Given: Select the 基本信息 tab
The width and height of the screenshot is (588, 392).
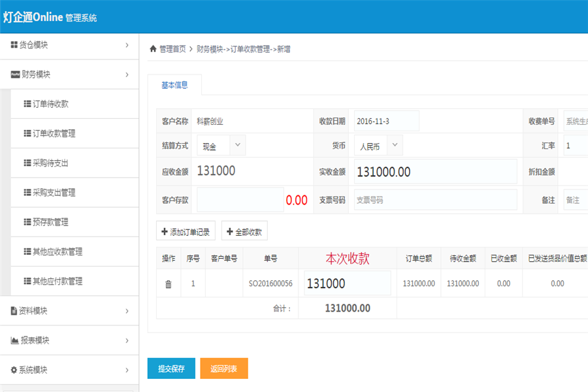Looking at the screenshot, I should [x=174, y=85].
